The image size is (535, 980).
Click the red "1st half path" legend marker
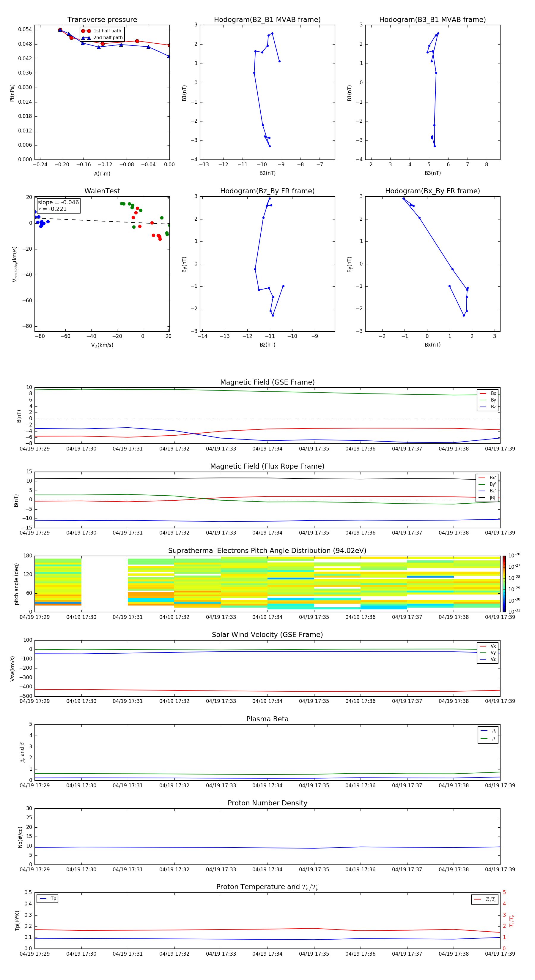pyautogui.click(x=86, y=31)
